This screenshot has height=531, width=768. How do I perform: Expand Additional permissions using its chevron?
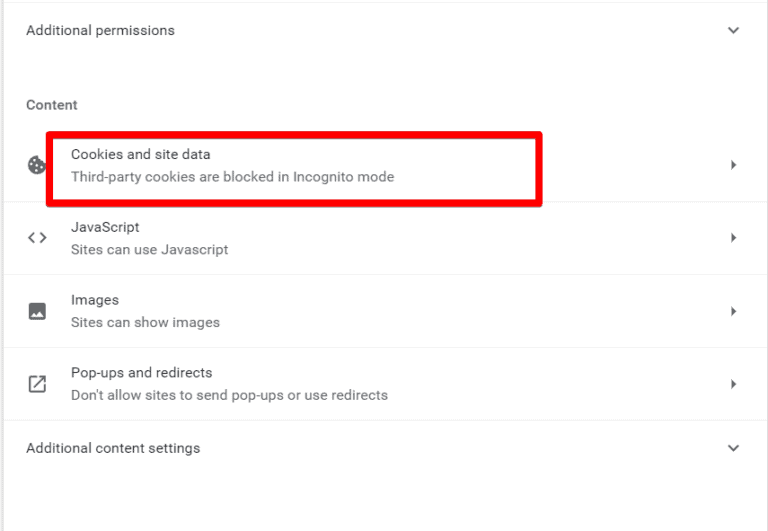(733, 30)
